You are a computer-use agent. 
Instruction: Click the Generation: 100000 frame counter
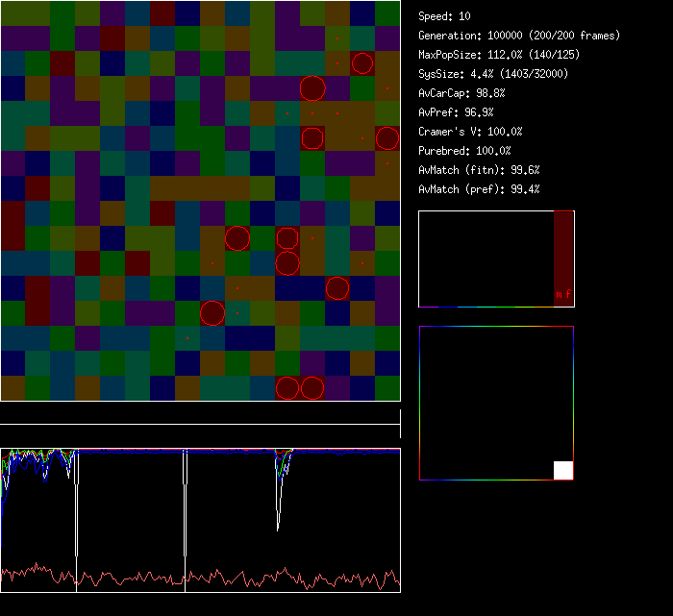pyautogui.click(x=519, y=36)
